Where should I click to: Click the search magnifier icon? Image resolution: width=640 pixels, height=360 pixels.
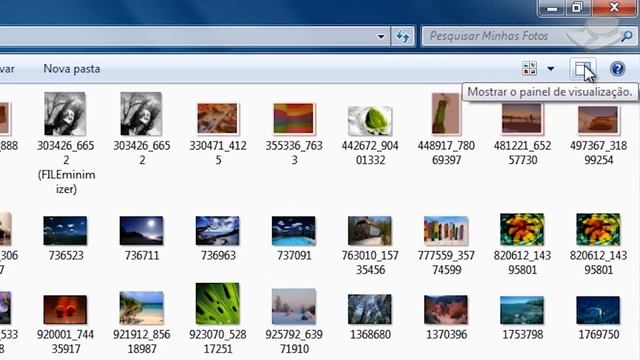(627, 37)
